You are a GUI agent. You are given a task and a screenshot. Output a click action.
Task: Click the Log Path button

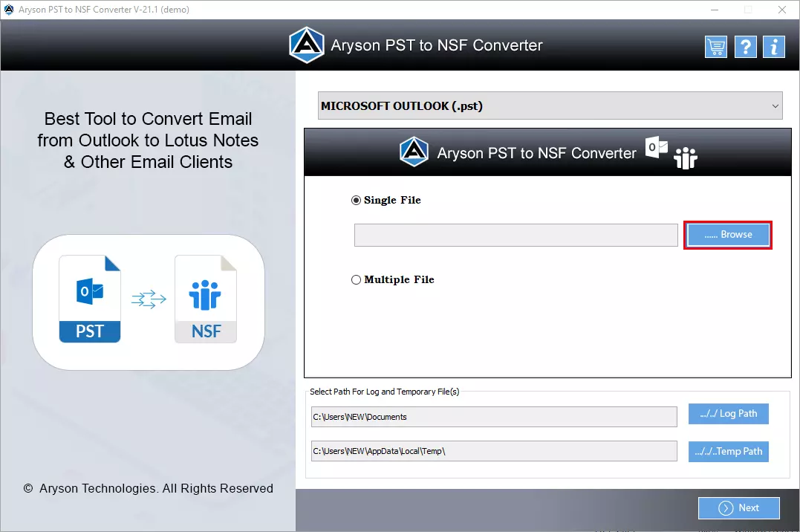(x=728, y=414)
